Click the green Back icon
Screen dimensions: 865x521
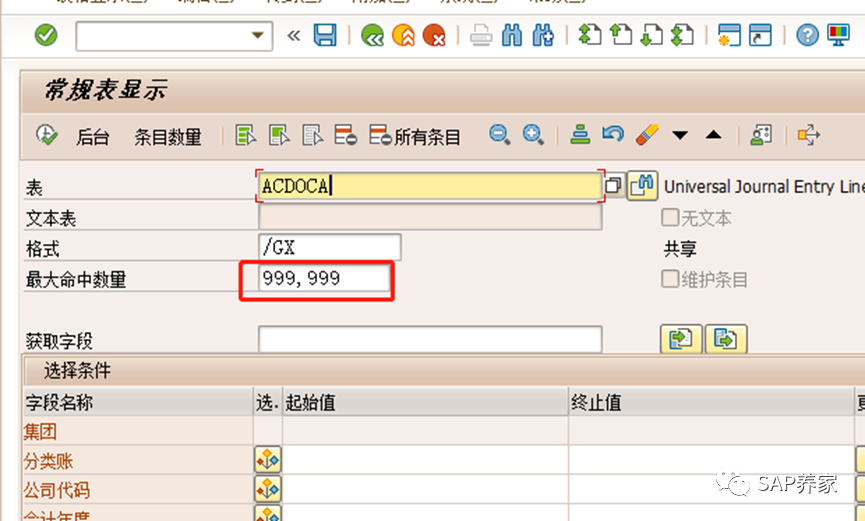tap(372, 36)
